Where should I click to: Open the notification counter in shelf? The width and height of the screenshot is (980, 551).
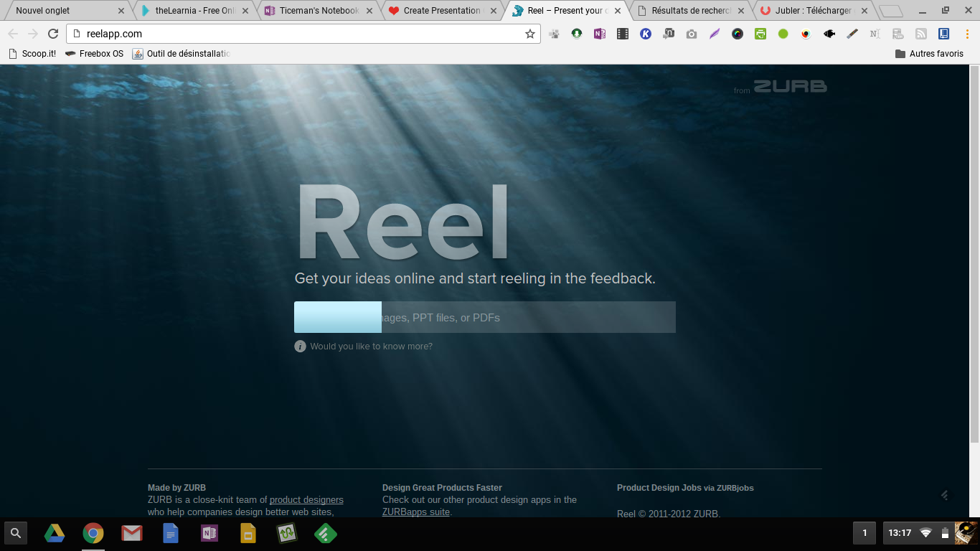(x=864, y=533)
